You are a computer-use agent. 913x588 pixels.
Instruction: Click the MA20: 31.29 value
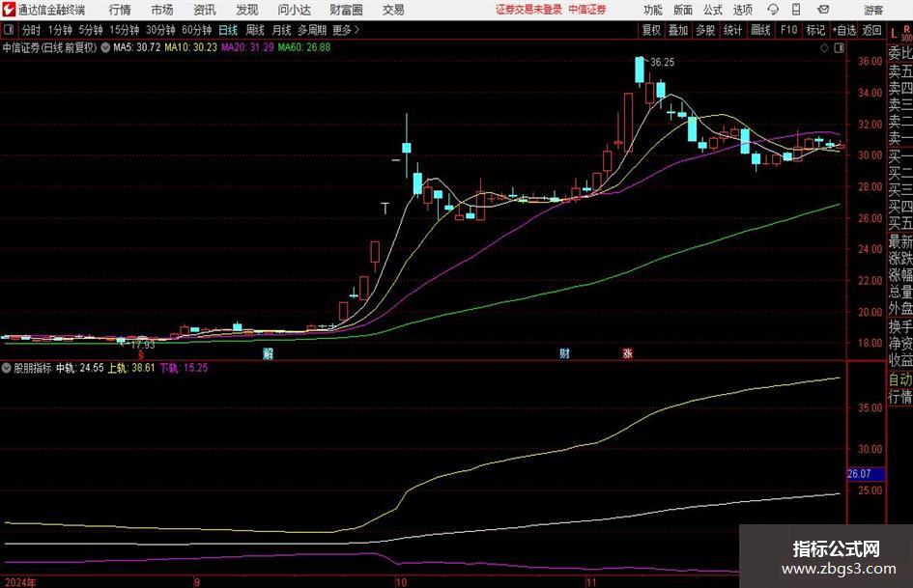[247, 47]
